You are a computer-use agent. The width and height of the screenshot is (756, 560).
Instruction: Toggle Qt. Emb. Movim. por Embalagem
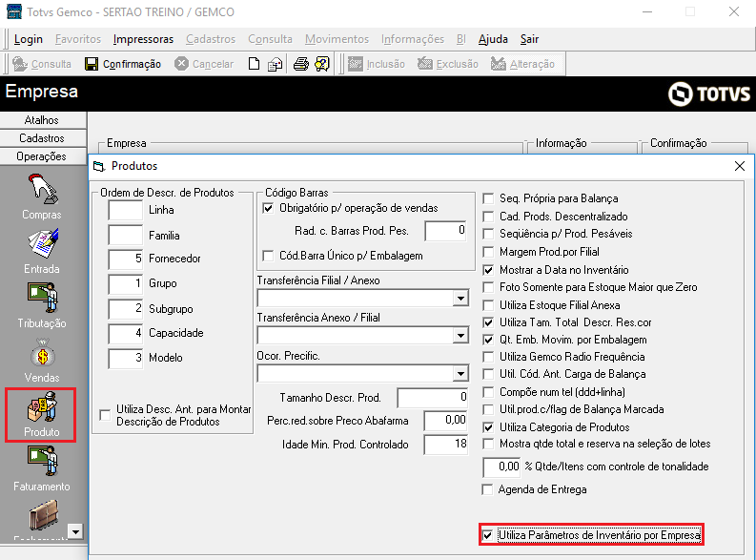click(x=488, y=340)
